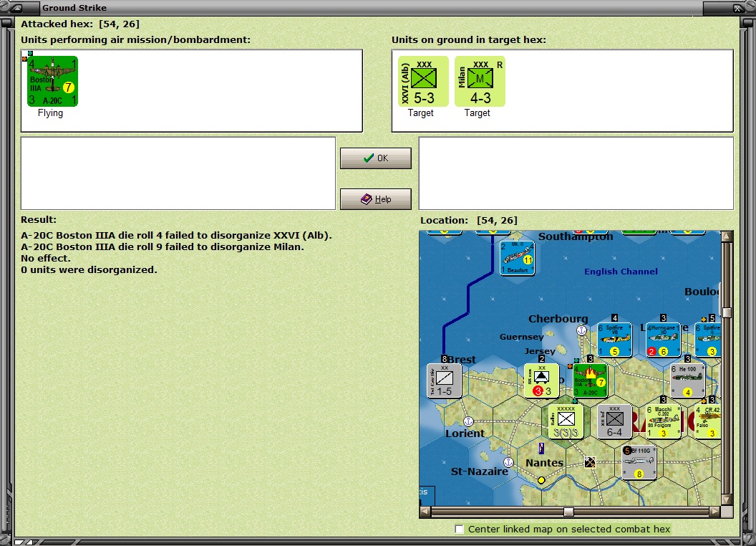Click the map horizontal scrollbar right arrow

715,511
